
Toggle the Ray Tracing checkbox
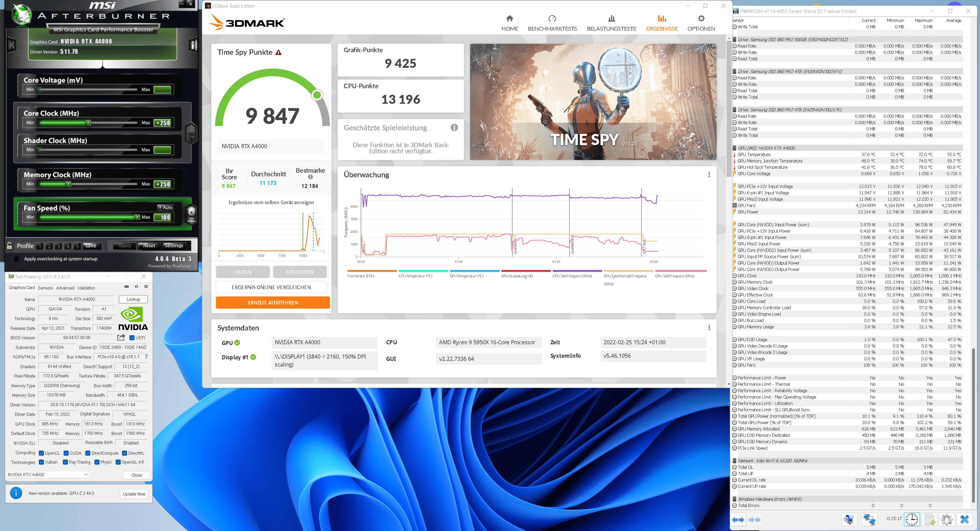click(65, 462)
